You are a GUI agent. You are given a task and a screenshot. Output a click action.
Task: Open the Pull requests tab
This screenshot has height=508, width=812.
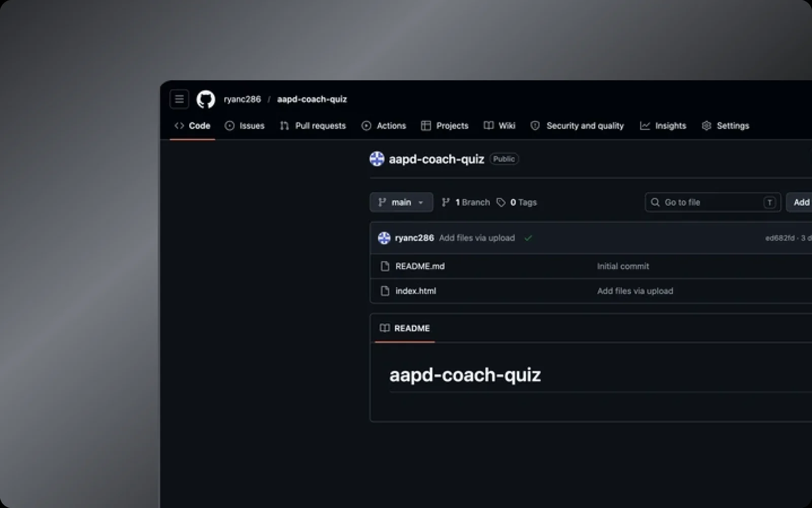click(x=313, y=125)
